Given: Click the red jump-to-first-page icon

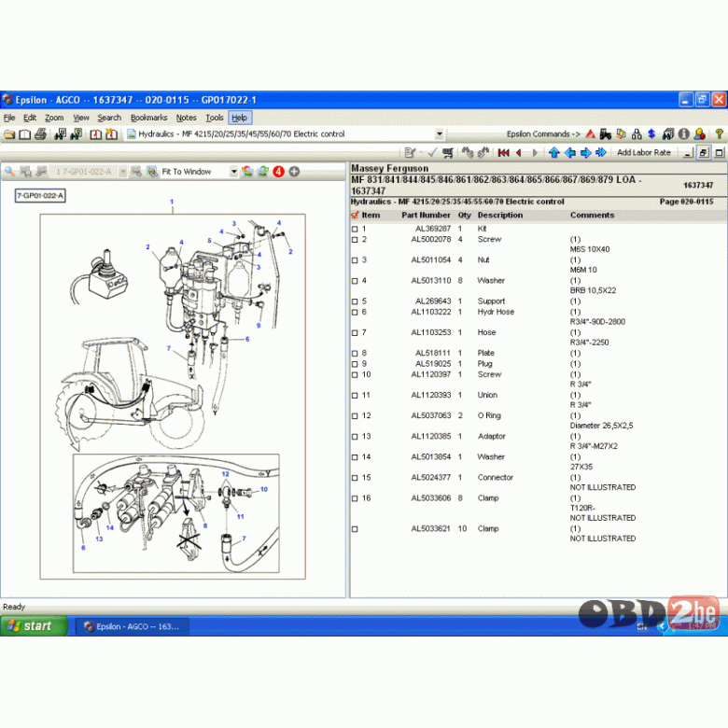Looking at the screenshot, I should 503,153.
